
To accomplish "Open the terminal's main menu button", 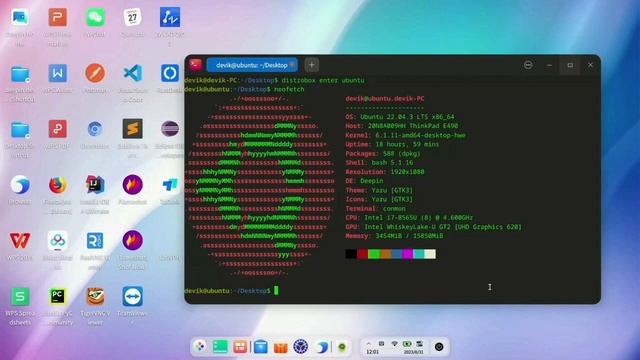I will [x=528, y=65].
